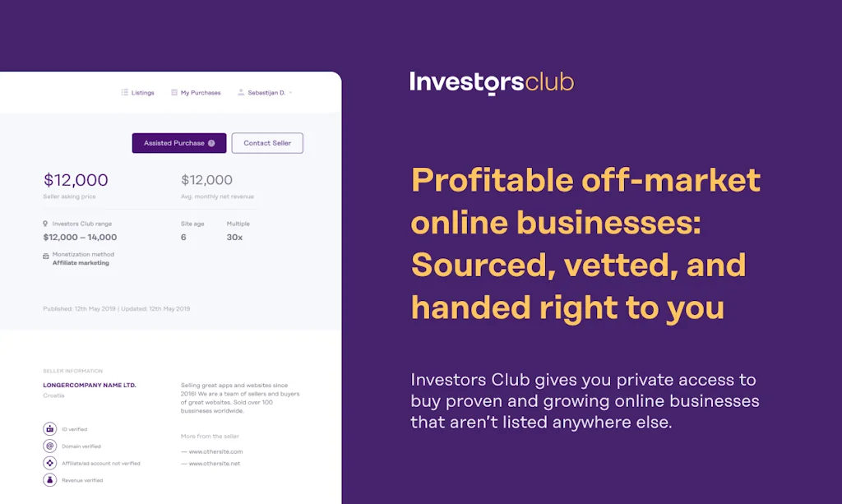
Task: Click the ID verified badge icon
Action: [x=49, y=428]
